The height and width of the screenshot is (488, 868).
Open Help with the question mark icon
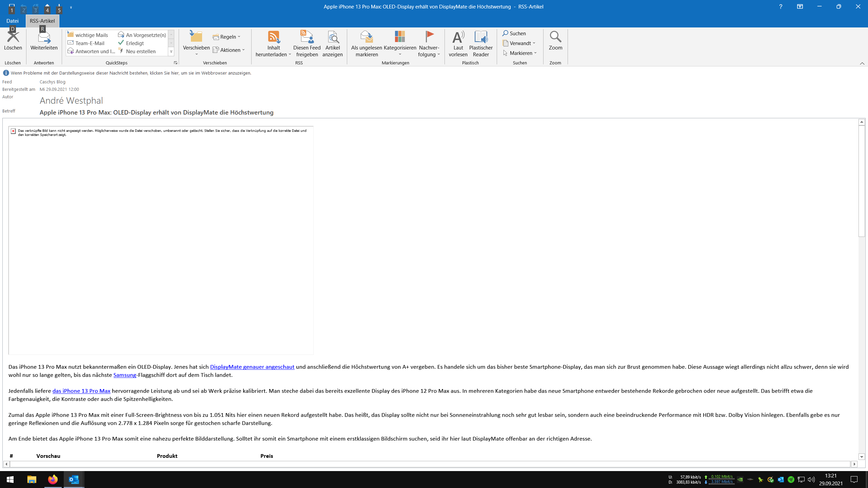pos(781,6)
